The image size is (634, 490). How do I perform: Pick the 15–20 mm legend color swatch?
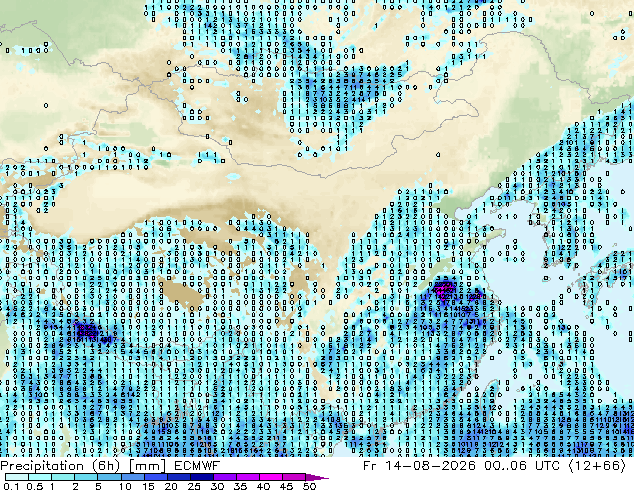[x=155, y=477]
